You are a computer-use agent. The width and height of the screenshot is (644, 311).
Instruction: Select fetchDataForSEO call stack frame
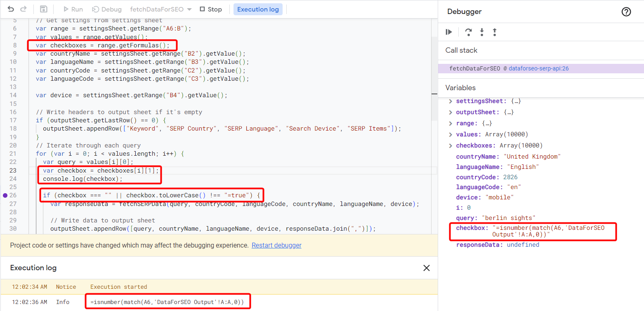coord(474,69)
